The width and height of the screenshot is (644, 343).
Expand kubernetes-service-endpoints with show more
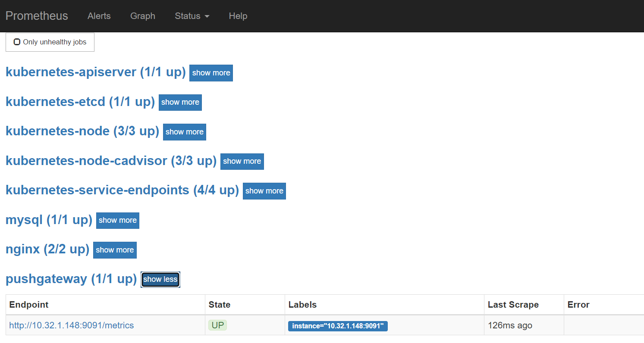[264, 191]
